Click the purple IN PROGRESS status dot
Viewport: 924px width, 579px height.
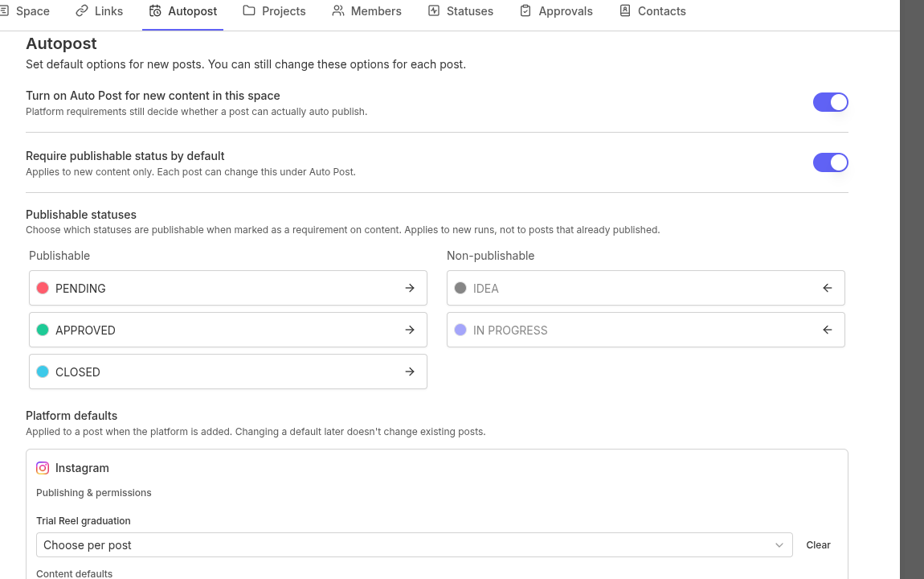click(x=460, y=330)
